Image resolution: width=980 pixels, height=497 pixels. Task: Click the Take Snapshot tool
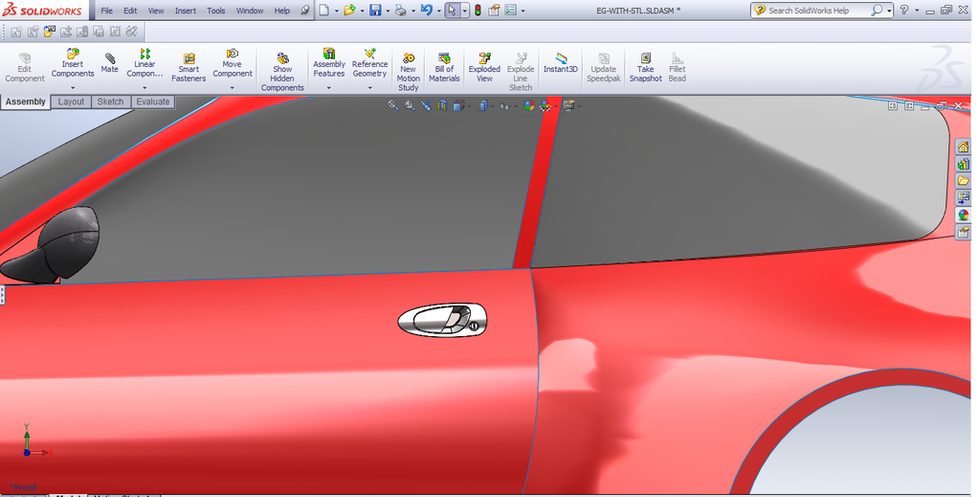tap(645, 67)
